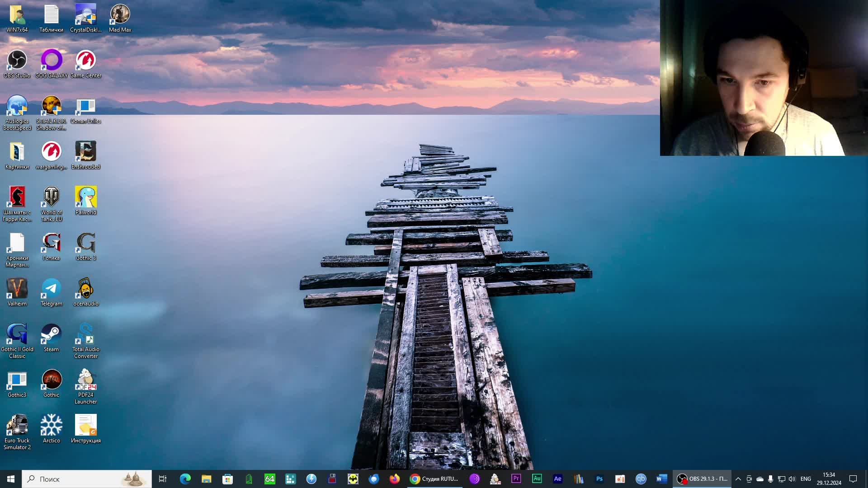The image size is (868, 488).
Task: Open Photoshop from the taskbar
Action: 599,479
